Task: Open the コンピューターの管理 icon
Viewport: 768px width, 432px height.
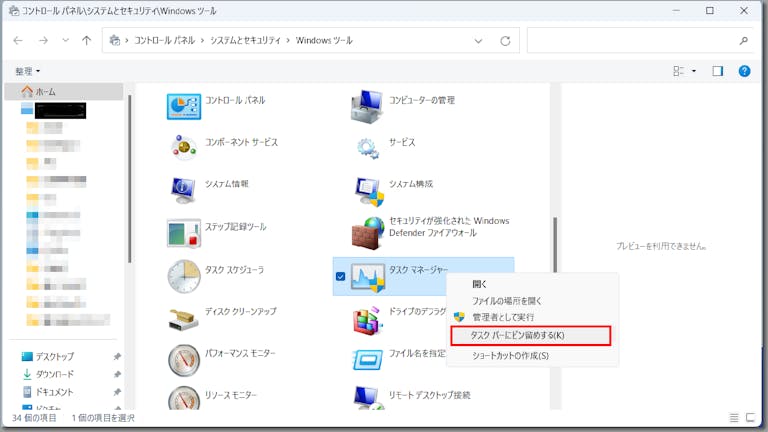Action: tap(366, 106)
